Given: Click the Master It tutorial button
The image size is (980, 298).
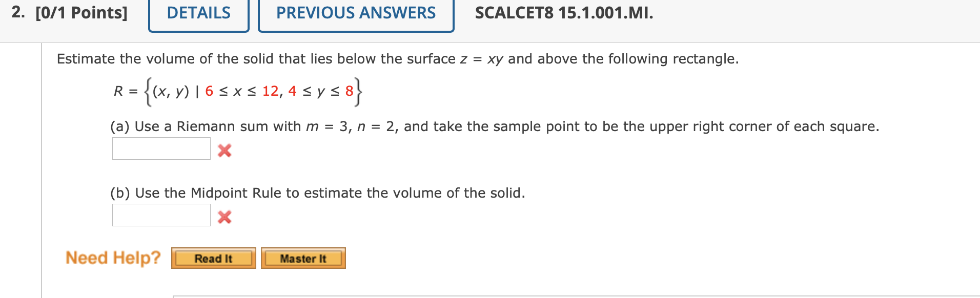Looking at the screenshot, I should [x=303, y=258].
